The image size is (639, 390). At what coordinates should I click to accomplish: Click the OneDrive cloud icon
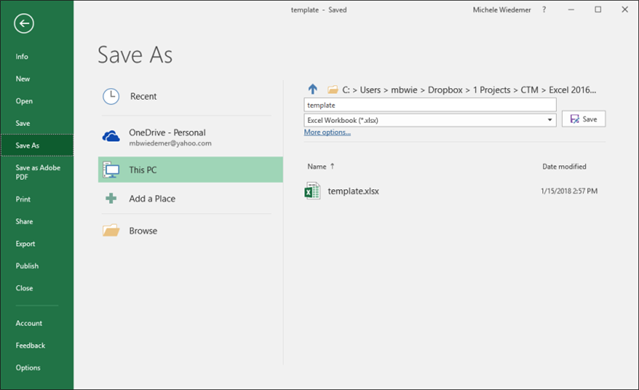111,137
